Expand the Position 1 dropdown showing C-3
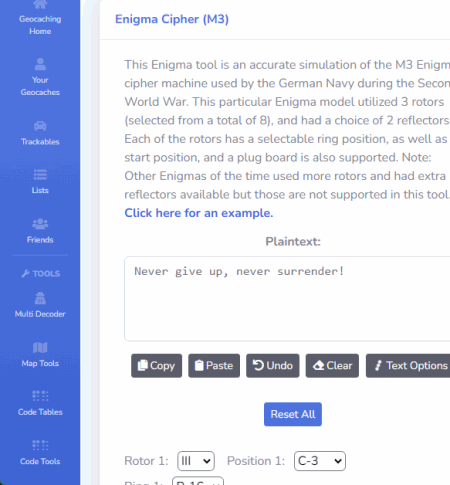This screenshot has height=485, width=450. tap(320, 461)
